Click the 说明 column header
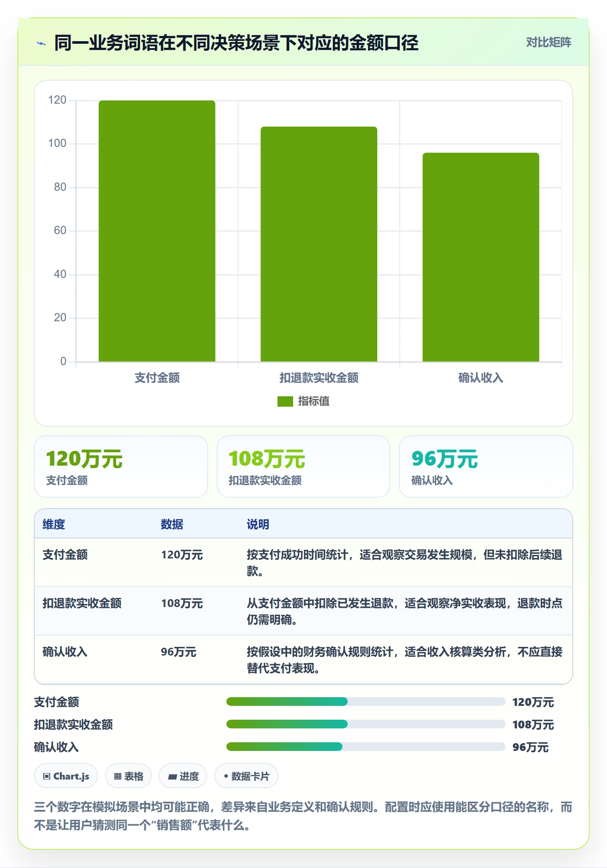The image size is (607, 868). pos(258,524)
